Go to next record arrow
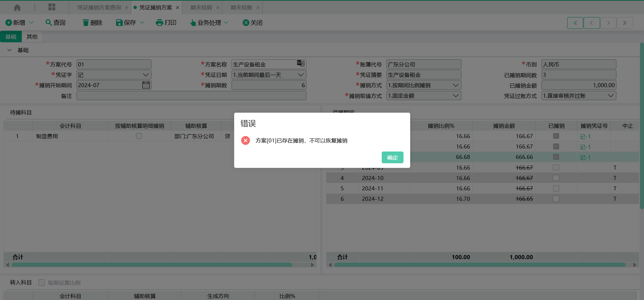This screenshot has height=300, width=644. tap(608, 23)
